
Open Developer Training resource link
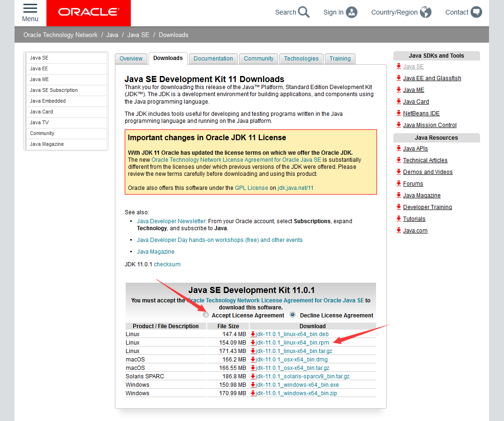pos(428,207)
